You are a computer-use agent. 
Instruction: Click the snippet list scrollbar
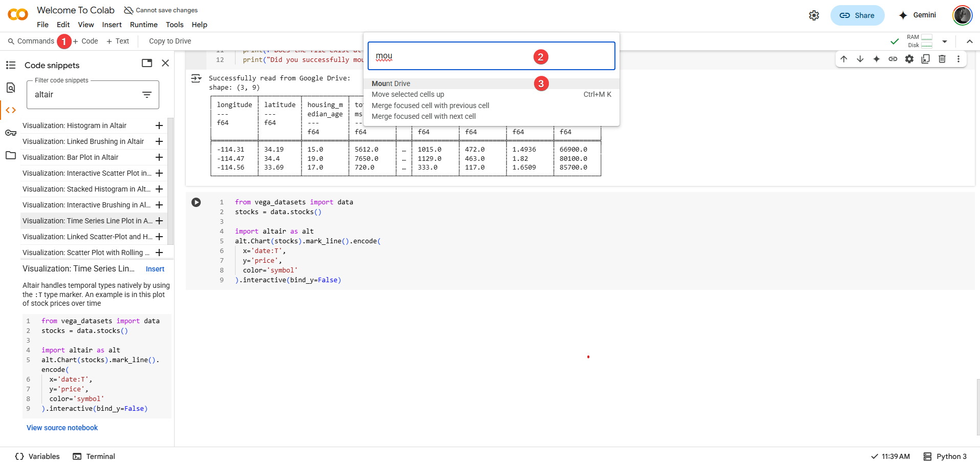(x=171, y=181)
